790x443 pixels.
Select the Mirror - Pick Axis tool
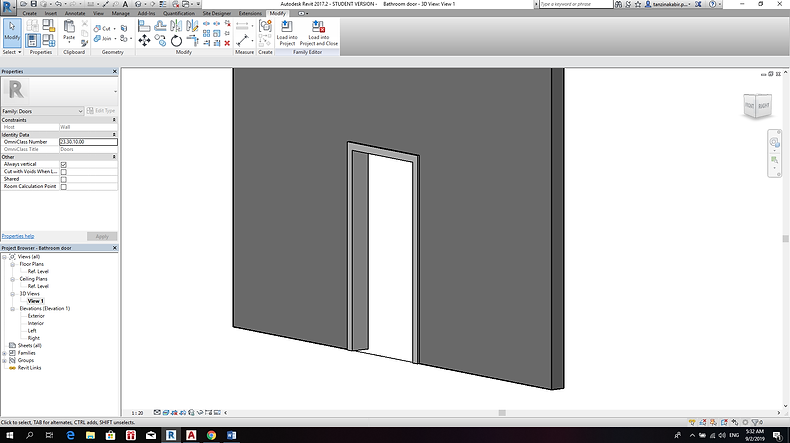point(176,25)
